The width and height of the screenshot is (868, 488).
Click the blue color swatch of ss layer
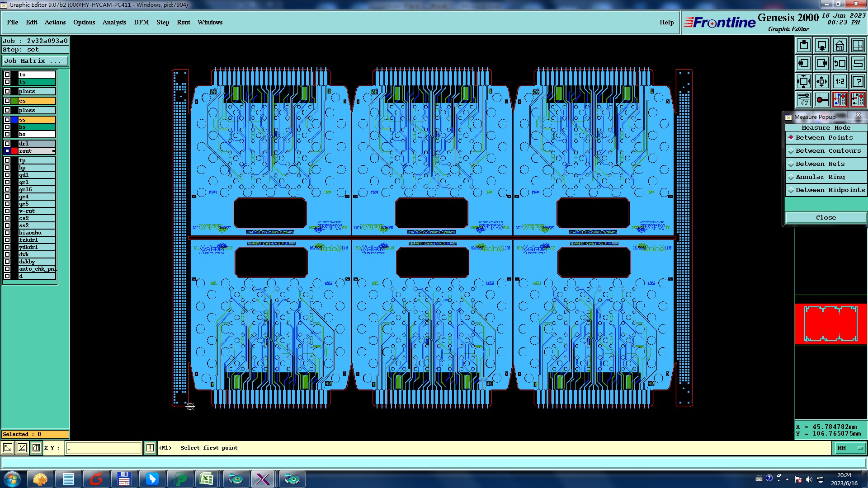[14, 120]
